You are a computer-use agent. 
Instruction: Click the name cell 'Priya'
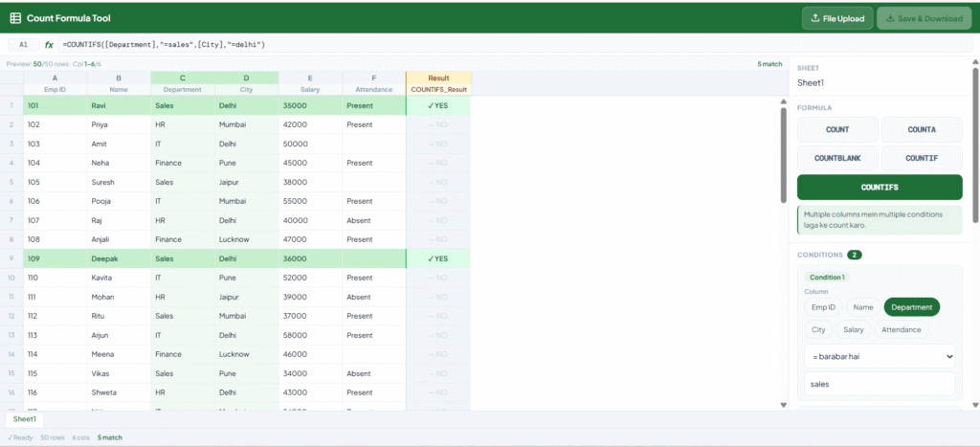119,124
